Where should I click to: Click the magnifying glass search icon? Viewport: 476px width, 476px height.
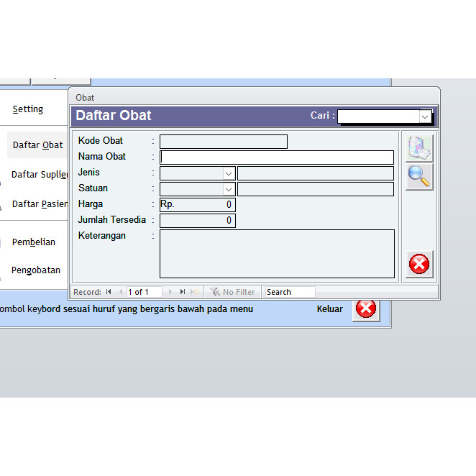[419, 177]
